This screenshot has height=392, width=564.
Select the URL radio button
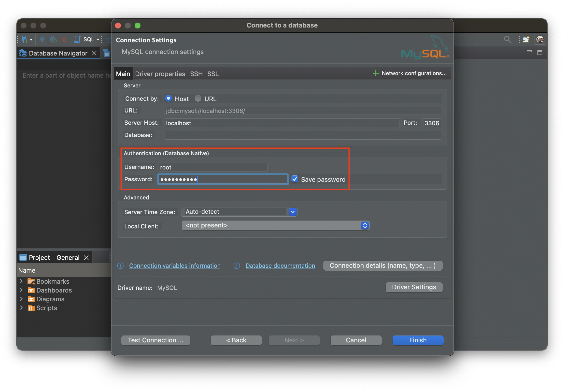[198, 98]
